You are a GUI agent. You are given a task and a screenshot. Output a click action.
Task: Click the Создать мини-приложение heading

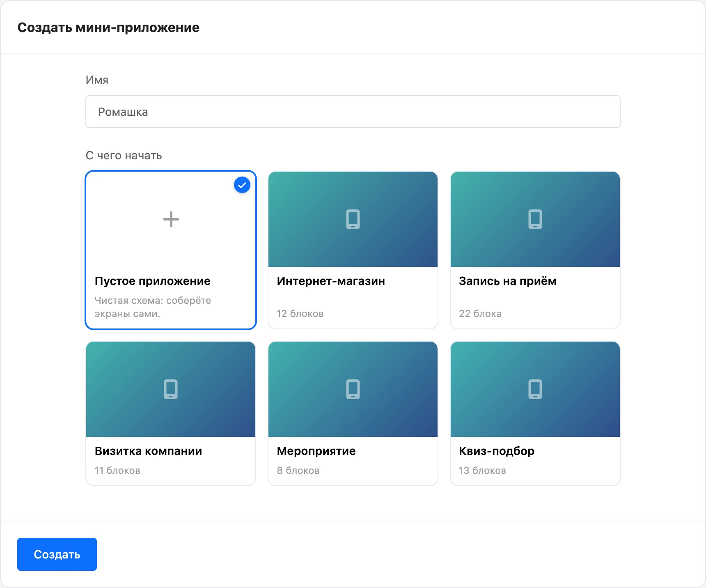tap(108, 28)
